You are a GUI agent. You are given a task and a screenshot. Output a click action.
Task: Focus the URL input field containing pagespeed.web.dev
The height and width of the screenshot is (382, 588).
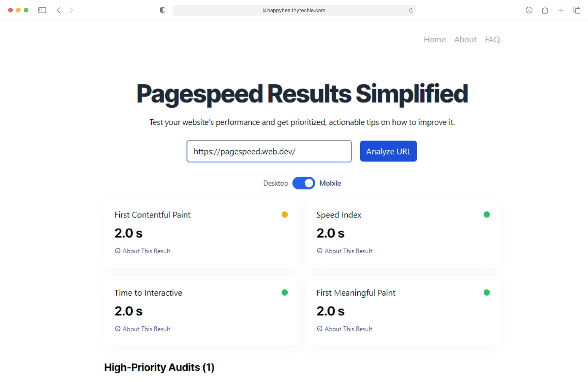[x=269, y=151]
